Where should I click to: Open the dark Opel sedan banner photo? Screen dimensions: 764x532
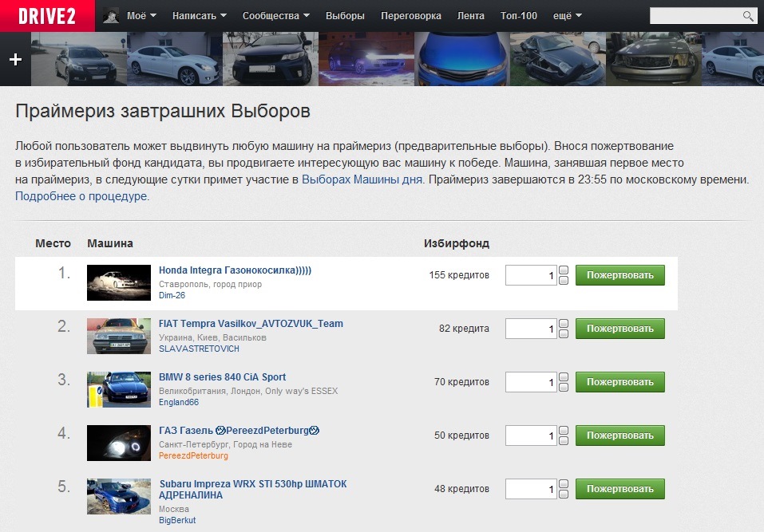point(79,59)
